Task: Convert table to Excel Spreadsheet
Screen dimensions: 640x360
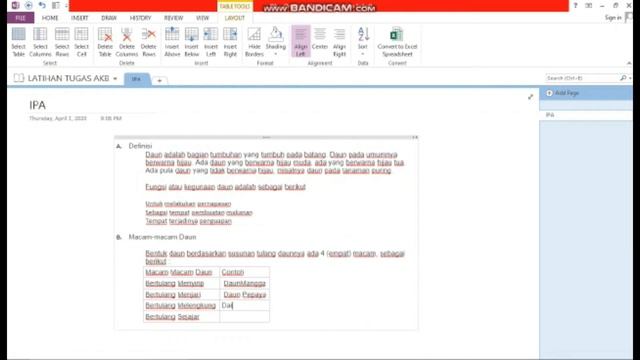Action: pos(397,42)
